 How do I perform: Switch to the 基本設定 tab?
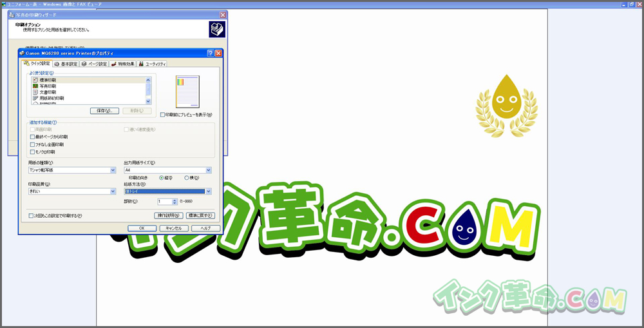click(x=66, y=64)
